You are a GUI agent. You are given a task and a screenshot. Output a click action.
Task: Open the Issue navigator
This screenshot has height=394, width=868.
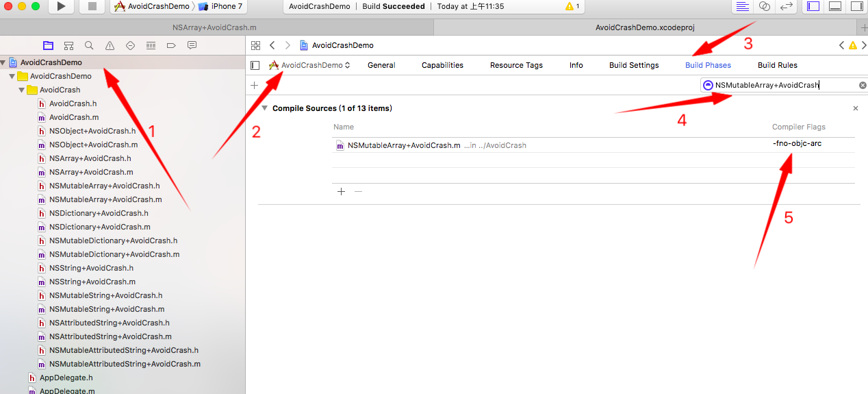(x=110, y=45)
